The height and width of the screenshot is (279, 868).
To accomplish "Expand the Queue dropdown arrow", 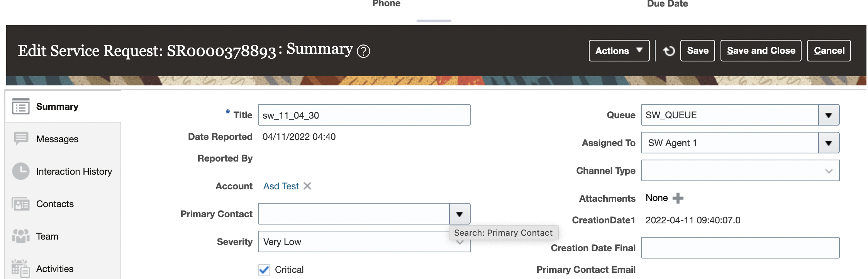I will [828, 115].
